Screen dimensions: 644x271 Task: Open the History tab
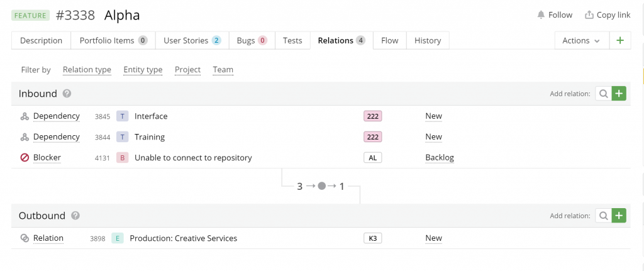pyautogui.click(x=427, y=40)
